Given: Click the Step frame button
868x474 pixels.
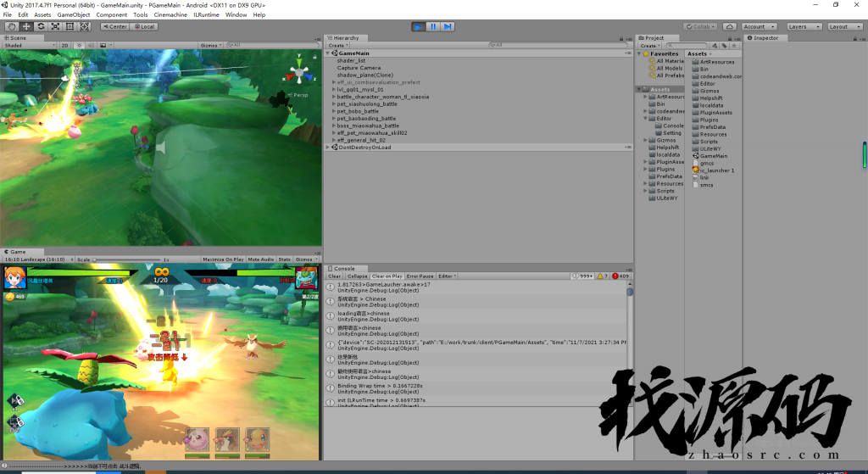Looking at the screenshot, I should pyautogui.click(x=448, y=26).
